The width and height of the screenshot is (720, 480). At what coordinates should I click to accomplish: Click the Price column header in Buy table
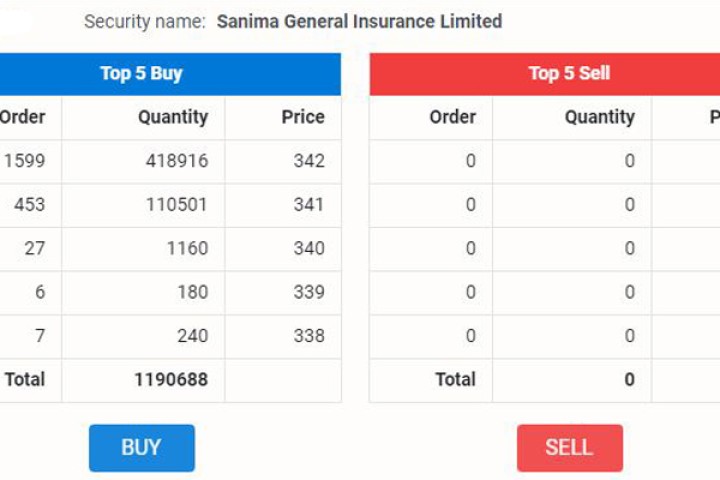click(x=302, y=117)
